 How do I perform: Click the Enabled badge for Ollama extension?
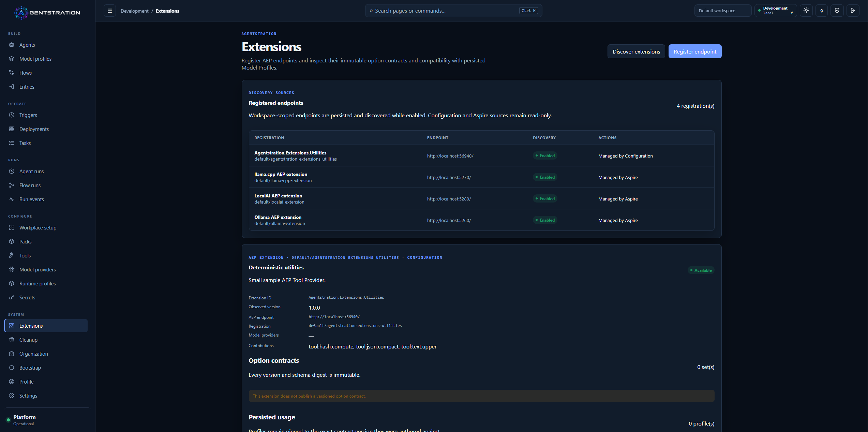coord(545,220)
